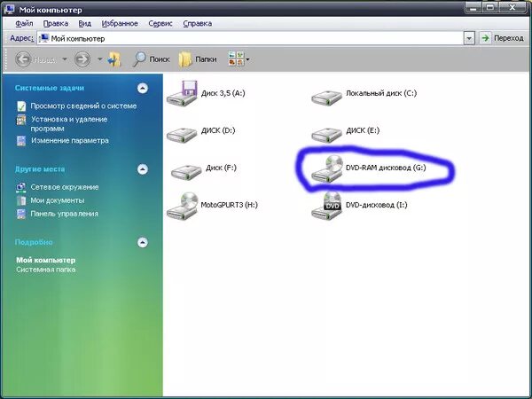Click the Локальный диск (C:) label

coord(381,93)
